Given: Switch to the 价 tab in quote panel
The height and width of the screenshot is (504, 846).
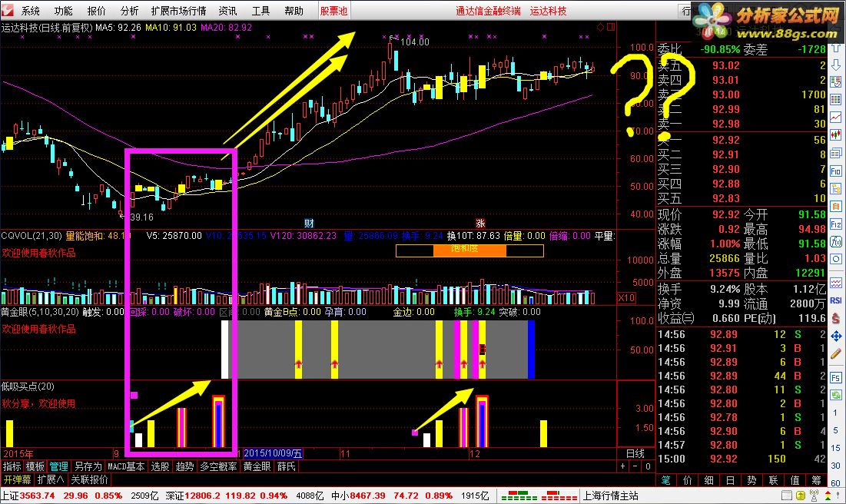Looking at the screenshot, I should pos(688,480).
